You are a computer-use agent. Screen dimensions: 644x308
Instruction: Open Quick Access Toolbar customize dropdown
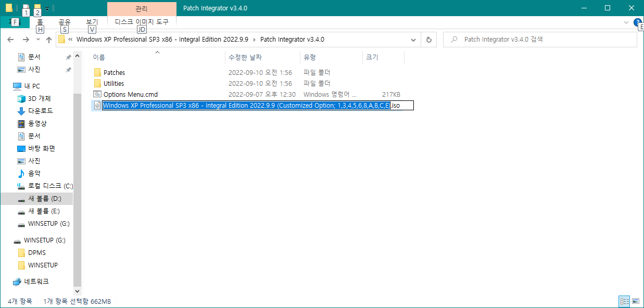tap(47, 8)
